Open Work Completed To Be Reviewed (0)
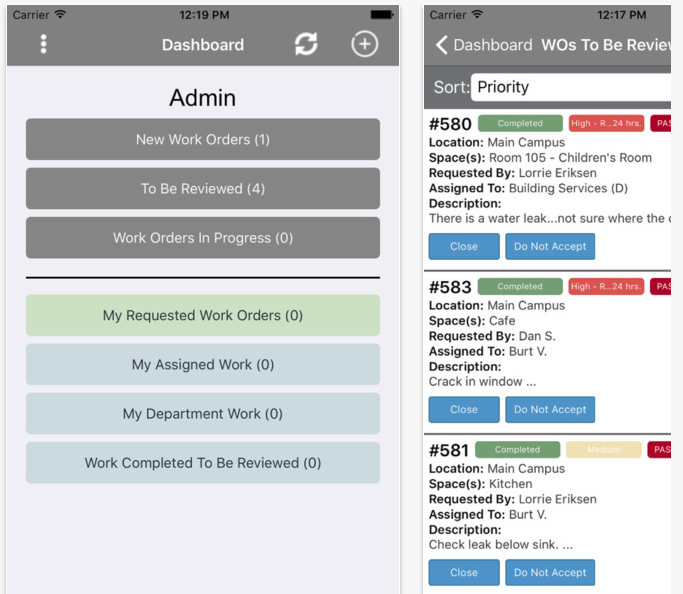 (x=203, y=463)
